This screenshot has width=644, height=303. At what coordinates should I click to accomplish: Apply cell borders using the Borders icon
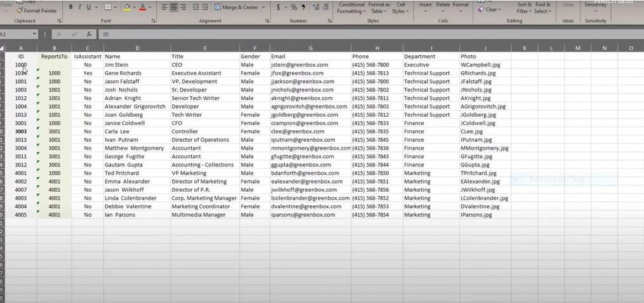coord(108,8)
